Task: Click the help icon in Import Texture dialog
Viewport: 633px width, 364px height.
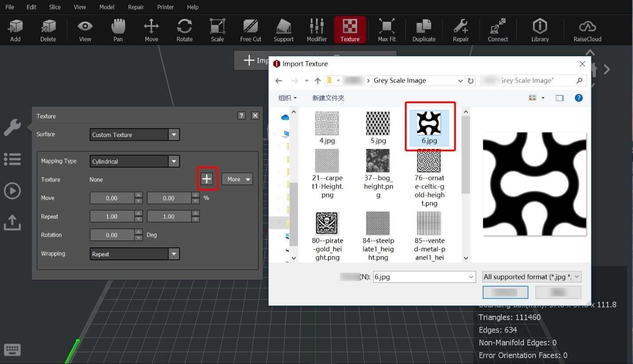Action: [x=579, y=98]
